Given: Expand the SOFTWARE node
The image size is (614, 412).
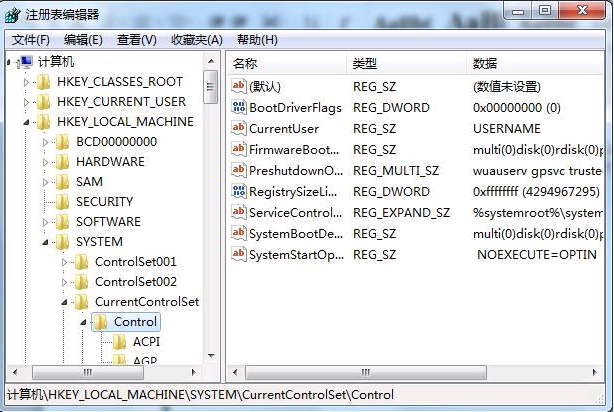Looking at the screenshot, I should 45,222.
